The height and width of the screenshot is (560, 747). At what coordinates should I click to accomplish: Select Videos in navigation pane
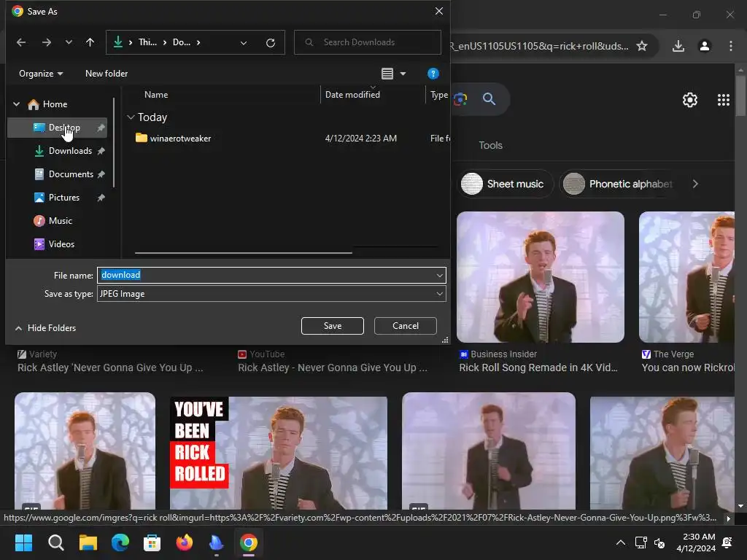(x=61, y=244)
